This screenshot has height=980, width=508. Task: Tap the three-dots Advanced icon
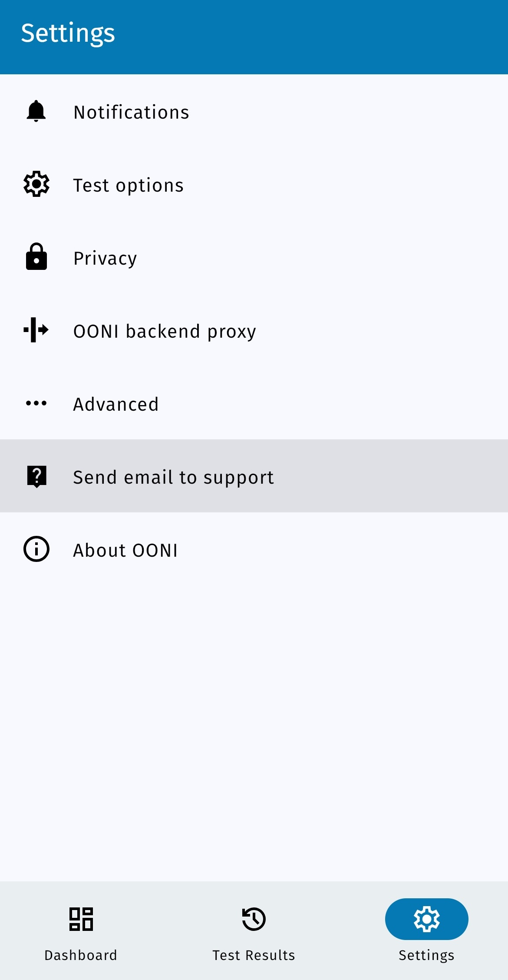[x=36, y=403]
